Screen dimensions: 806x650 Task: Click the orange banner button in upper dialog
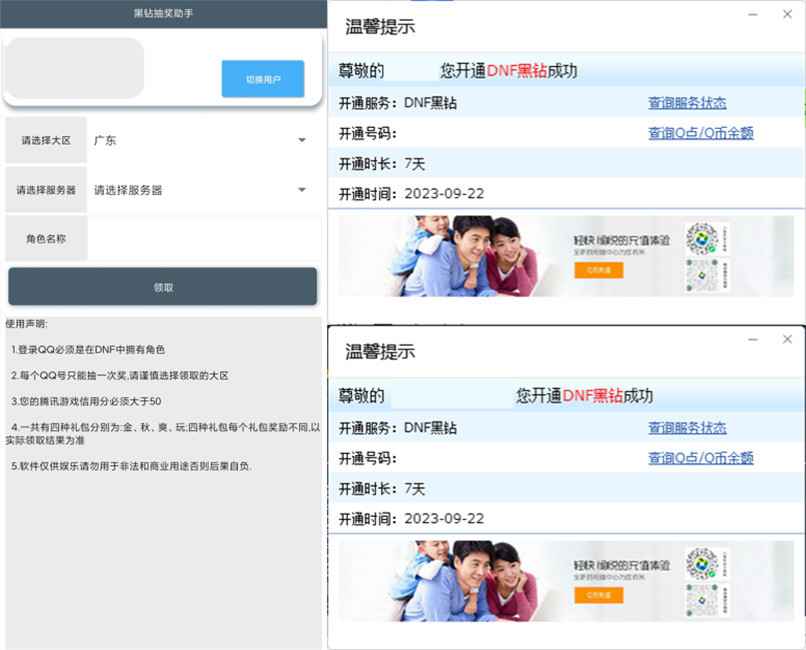tap(599, 270)
